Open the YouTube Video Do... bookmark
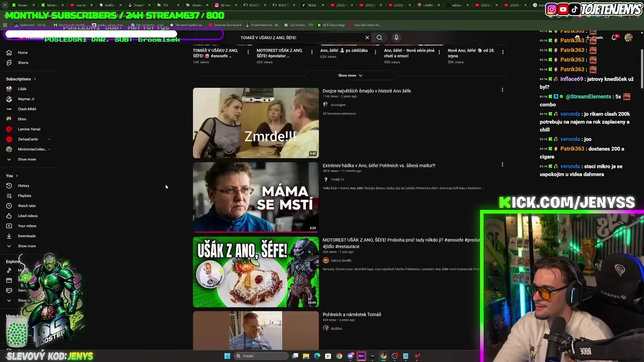This screenshot has height=362, width=644. tap(365, 25)
